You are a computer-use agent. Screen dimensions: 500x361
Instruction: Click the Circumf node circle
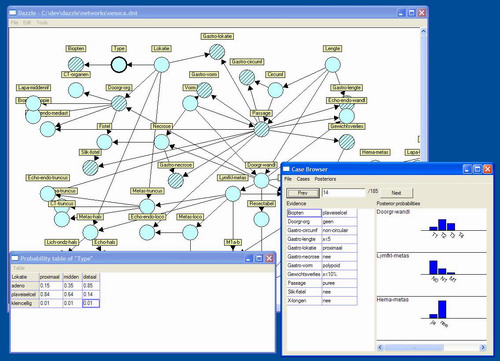(275, 90)
